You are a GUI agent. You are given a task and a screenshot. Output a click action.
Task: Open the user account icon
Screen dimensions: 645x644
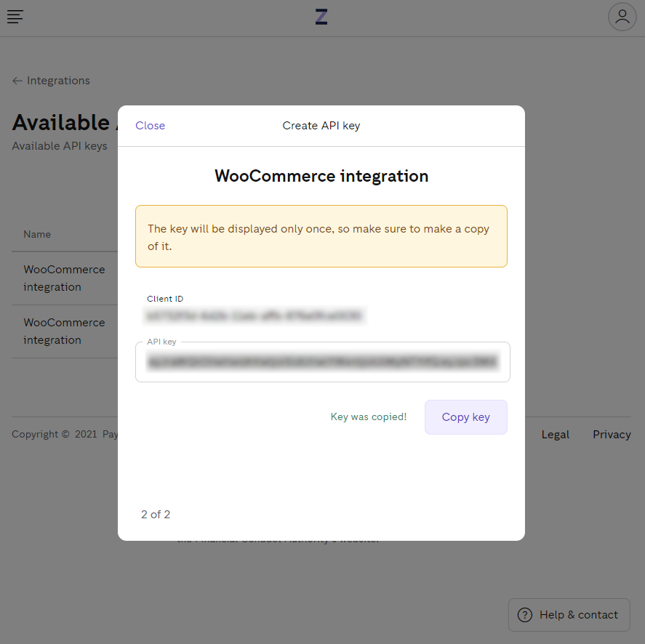(x=622, y=17)
